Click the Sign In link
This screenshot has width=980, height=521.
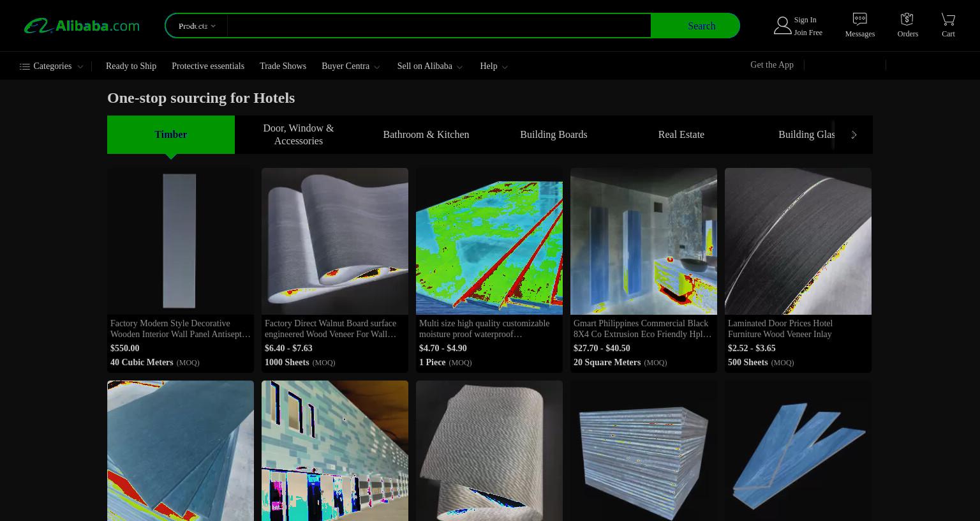(x=805, y=20)
